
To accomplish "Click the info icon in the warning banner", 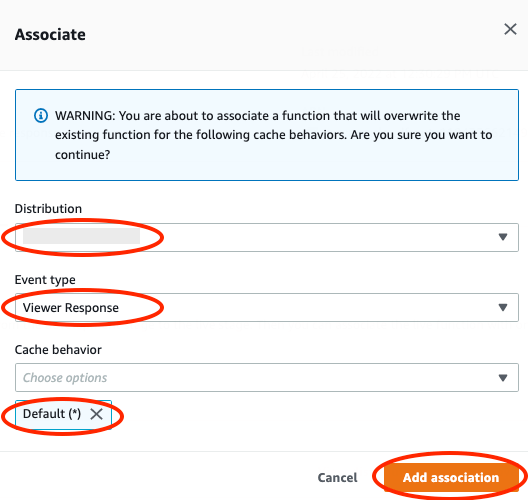I will point(41,115).
